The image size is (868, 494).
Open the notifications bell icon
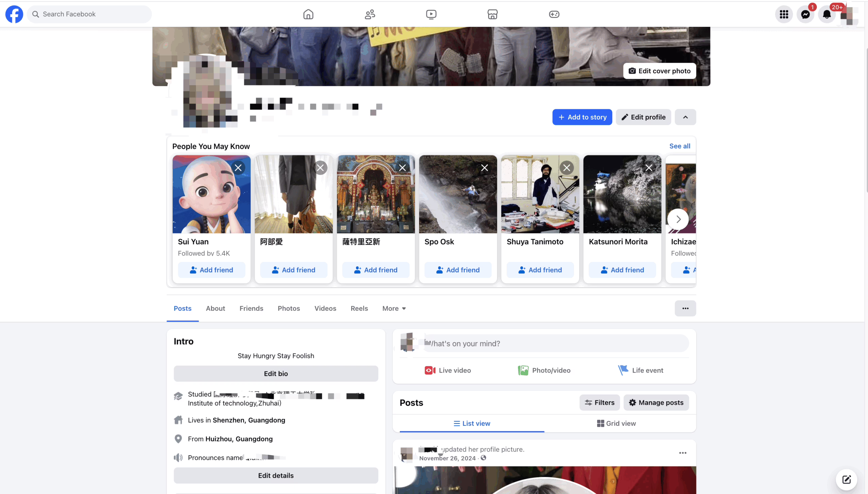pos(827,14)
